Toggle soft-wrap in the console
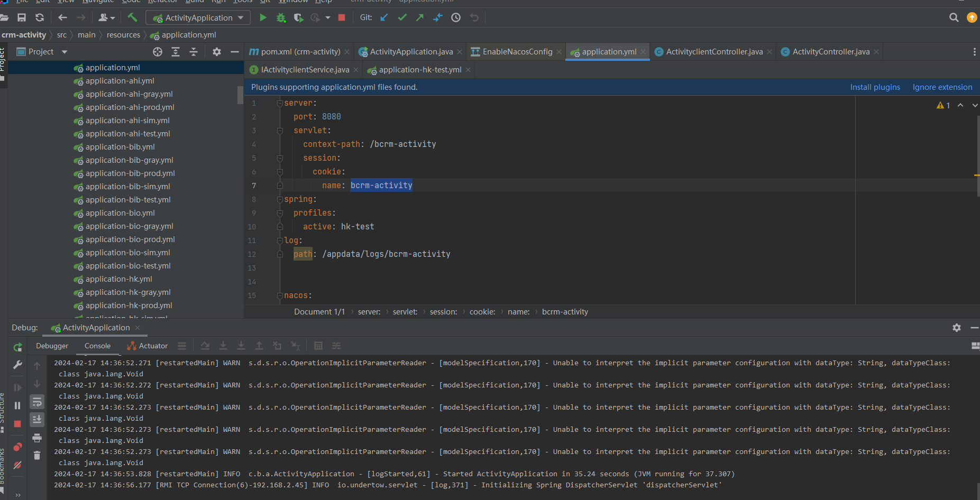The width and height of the screenshot is (980, 500). (x=37, y=402)
